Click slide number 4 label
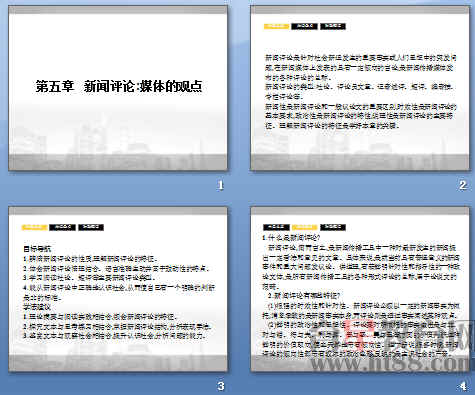 point(463,386)
